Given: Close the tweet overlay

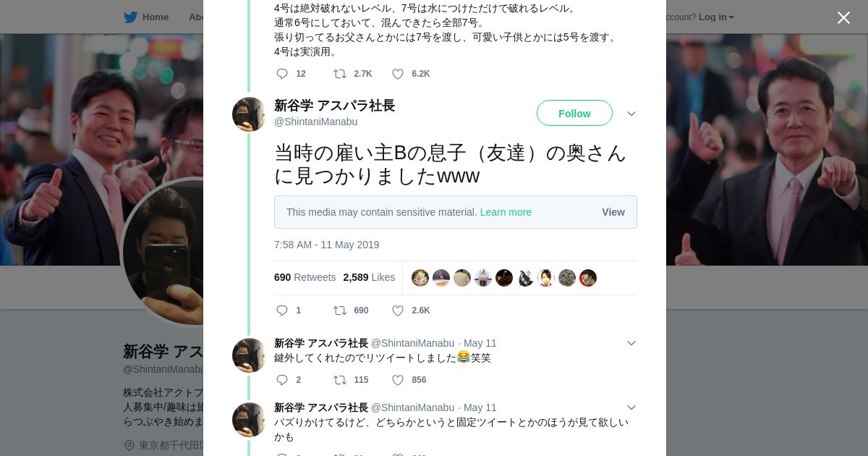Looking at the screenshot, I should (843, 17).
